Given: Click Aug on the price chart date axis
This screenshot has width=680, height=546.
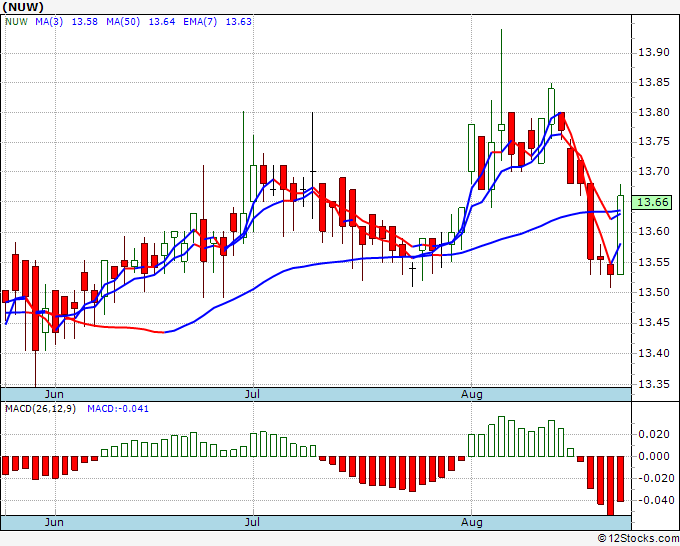Looking at the screenshot, I should pos(472,394).
